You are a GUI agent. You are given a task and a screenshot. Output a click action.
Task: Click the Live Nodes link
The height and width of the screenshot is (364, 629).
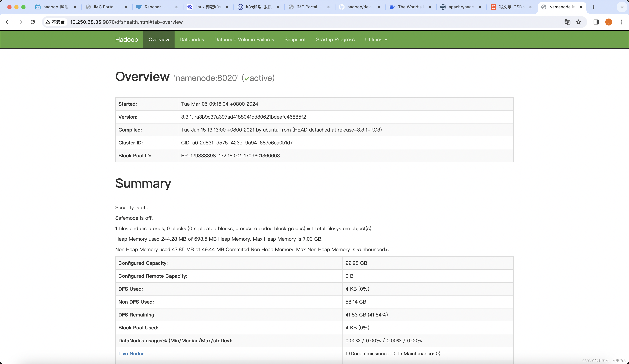pos(131,353)
